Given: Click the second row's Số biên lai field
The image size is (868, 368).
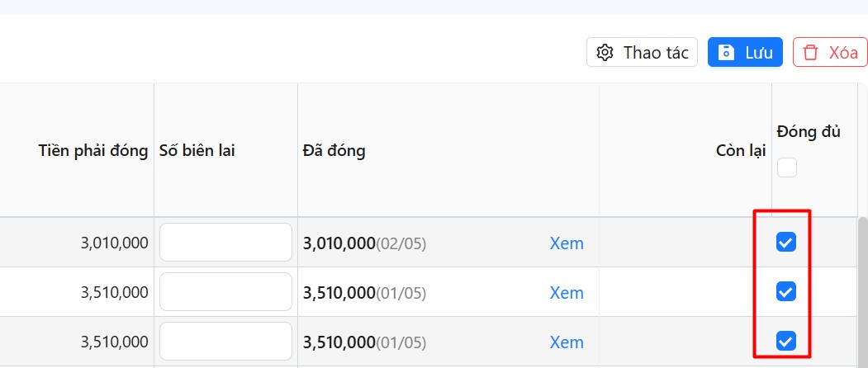Looking at the screenshot, I should coord(225,292).
